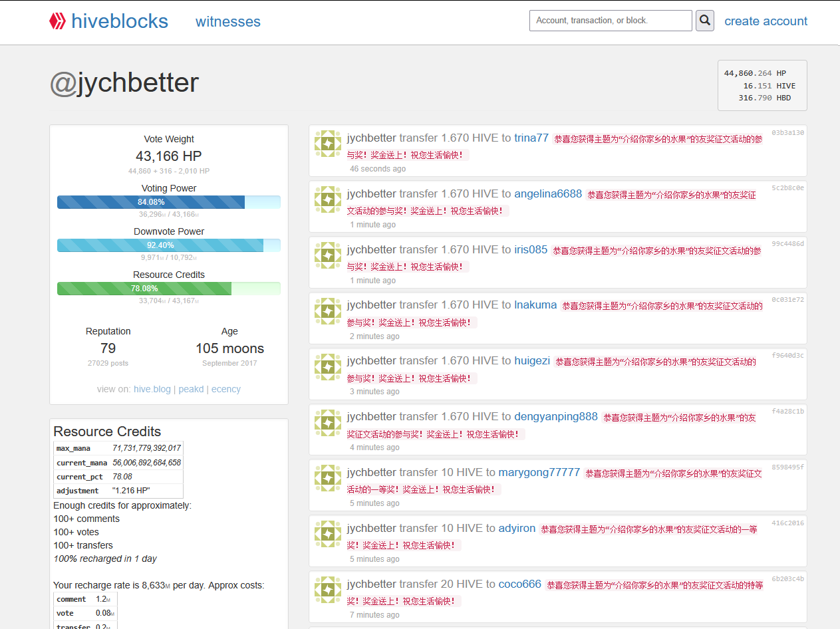
Task: View this account on peakd
Action: pyautogui.click(x=191, y=389)
